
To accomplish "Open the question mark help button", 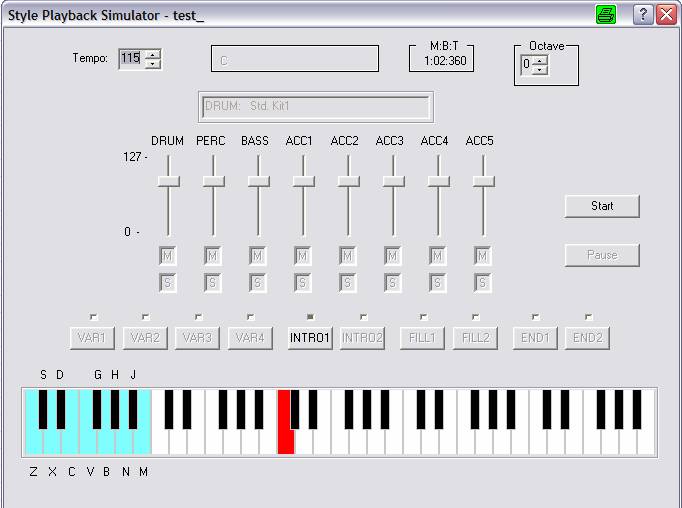I will point(643,14).
